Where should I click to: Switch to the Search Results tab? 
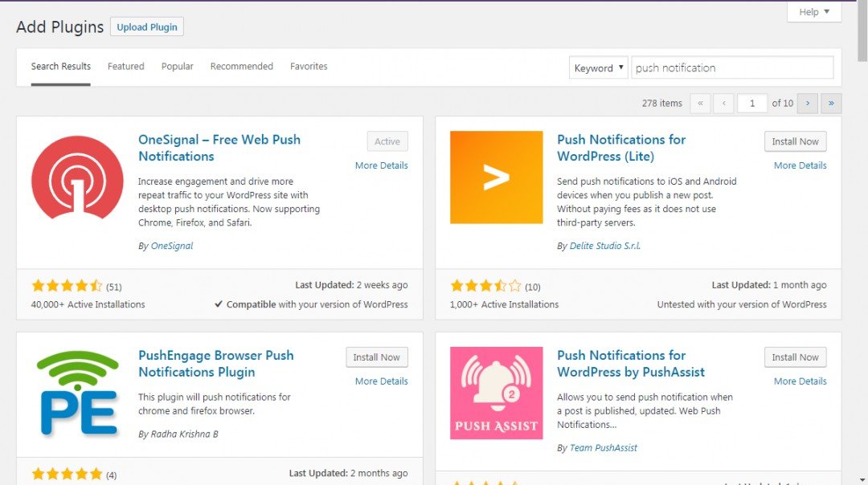(x=61, y=67)
